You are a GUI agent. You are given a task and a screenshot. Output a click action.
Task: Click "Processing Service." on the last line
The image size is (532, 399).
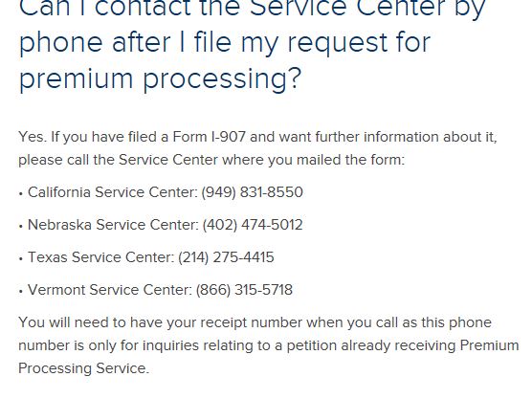(84, 368)
